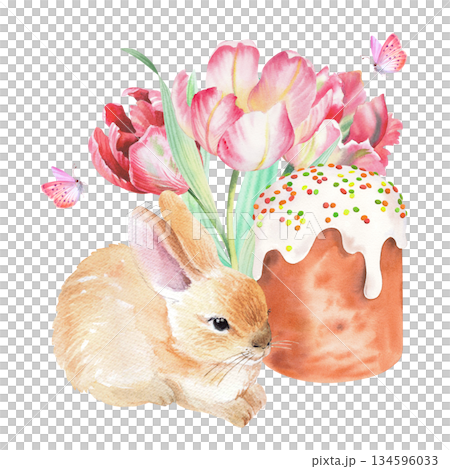Click the pink butterfly left of the tulips
Screen dimensions: 450x469
tap(63, 187)
